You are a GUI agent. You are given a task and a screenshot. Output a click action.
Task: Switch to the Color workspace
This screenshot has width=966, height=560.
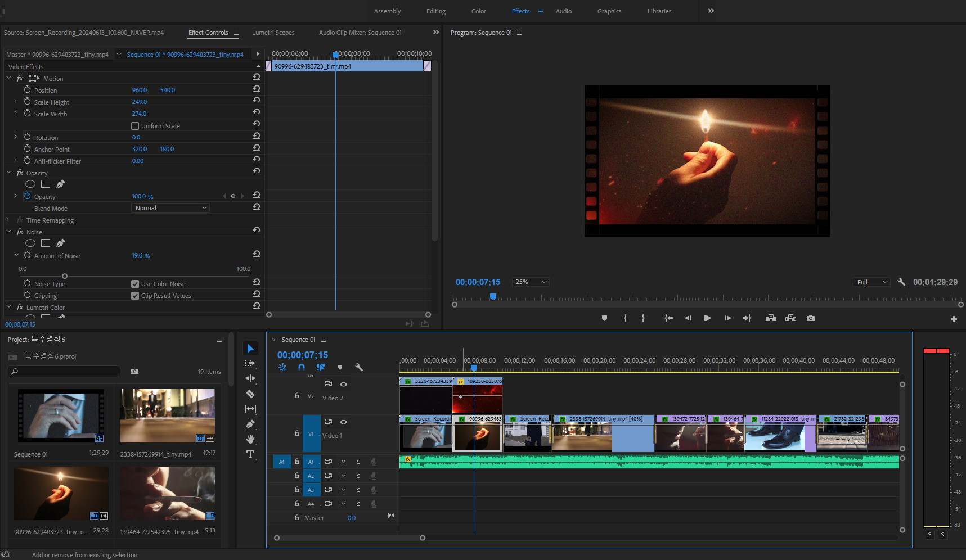point(478,11)
